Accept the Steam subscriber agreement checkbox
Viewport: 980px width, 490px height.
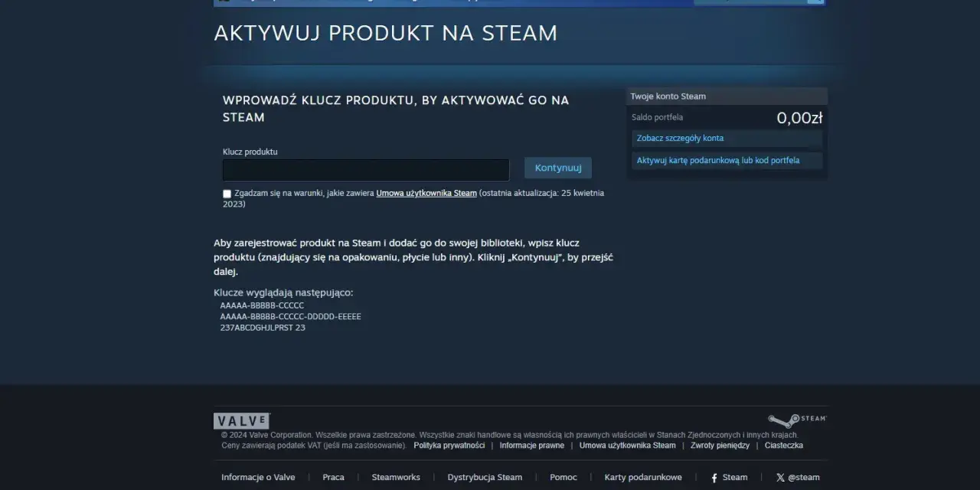coord(227,194)
